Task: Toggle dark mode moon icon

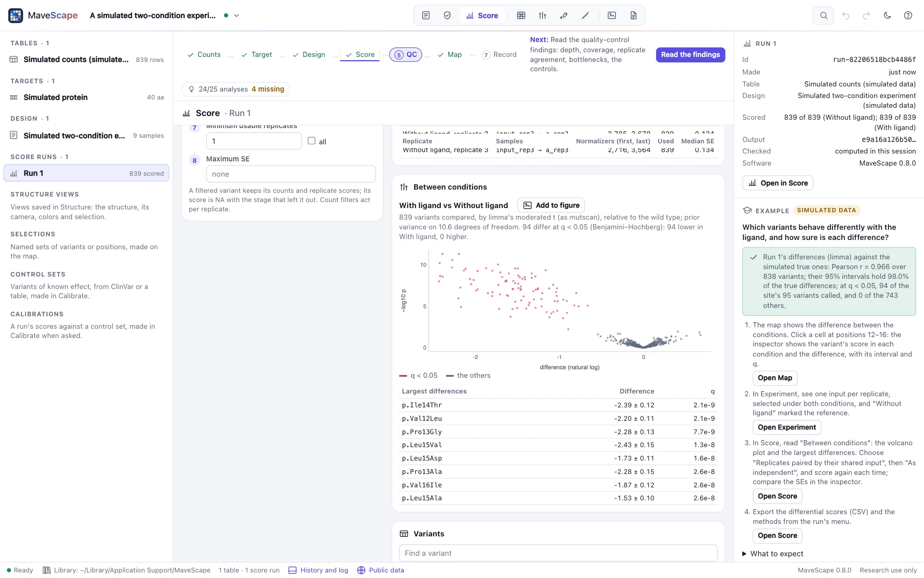Action: [x=888, y=15]
